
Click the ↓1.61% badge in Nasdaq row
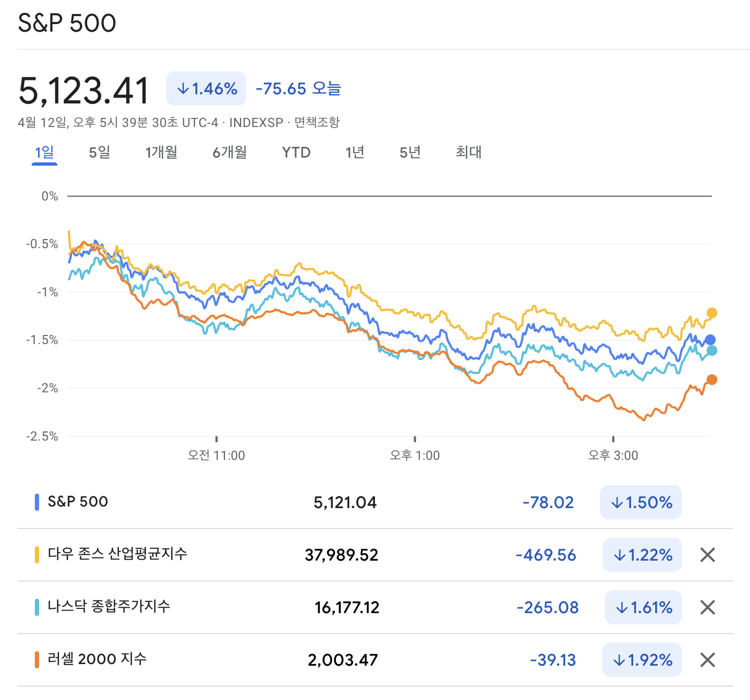[x=643, y=607]
